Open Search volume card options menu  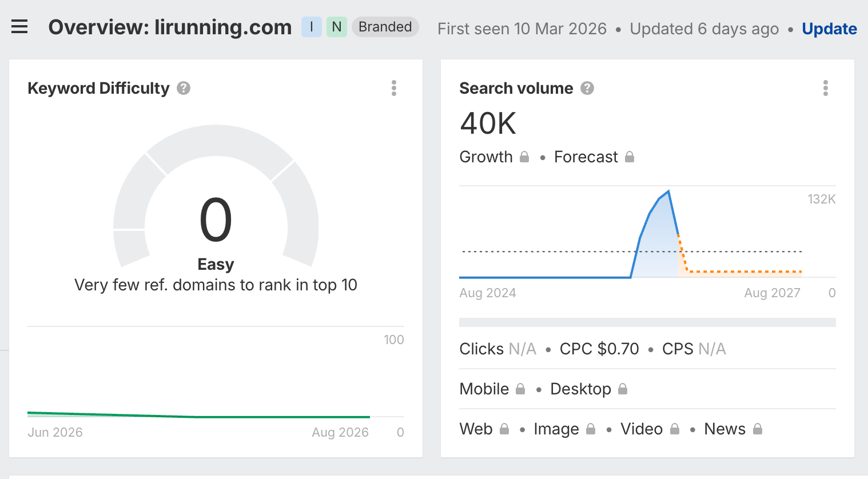coord(826,88)
